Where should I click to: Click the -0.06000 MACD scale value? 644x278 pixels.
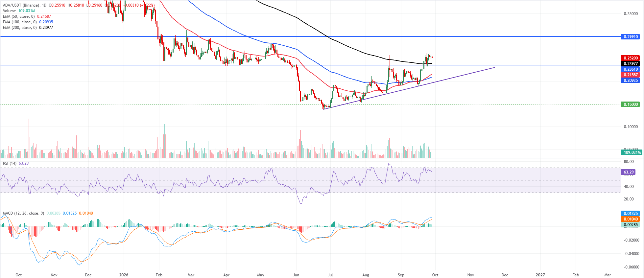[x=631, y=267]
